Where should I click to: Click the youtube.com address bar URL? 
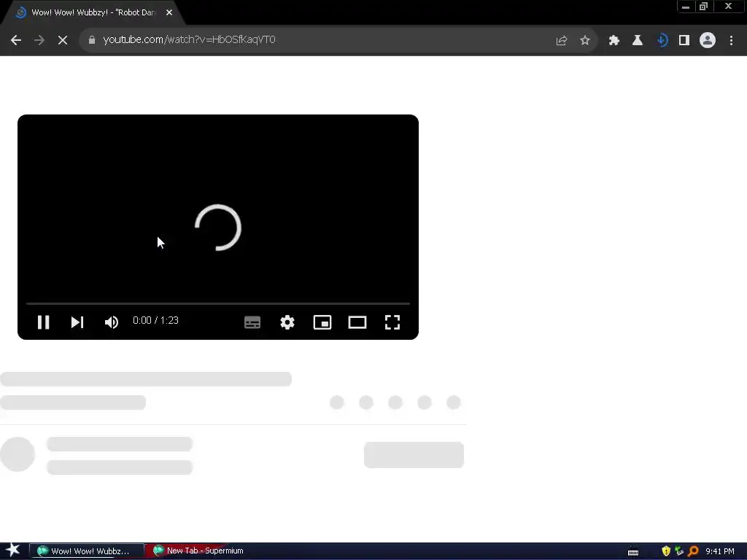(x=189, y=39)
